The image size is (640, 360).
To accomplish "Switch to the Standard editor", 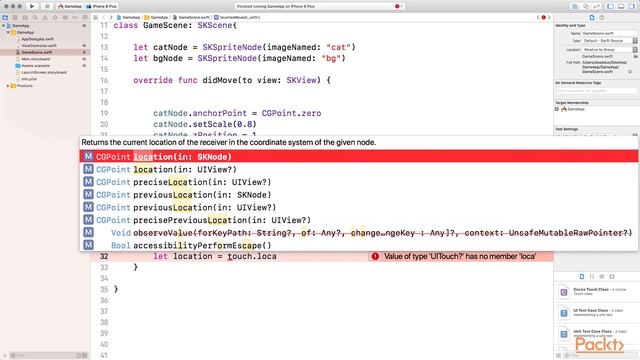I will point(576,6).
